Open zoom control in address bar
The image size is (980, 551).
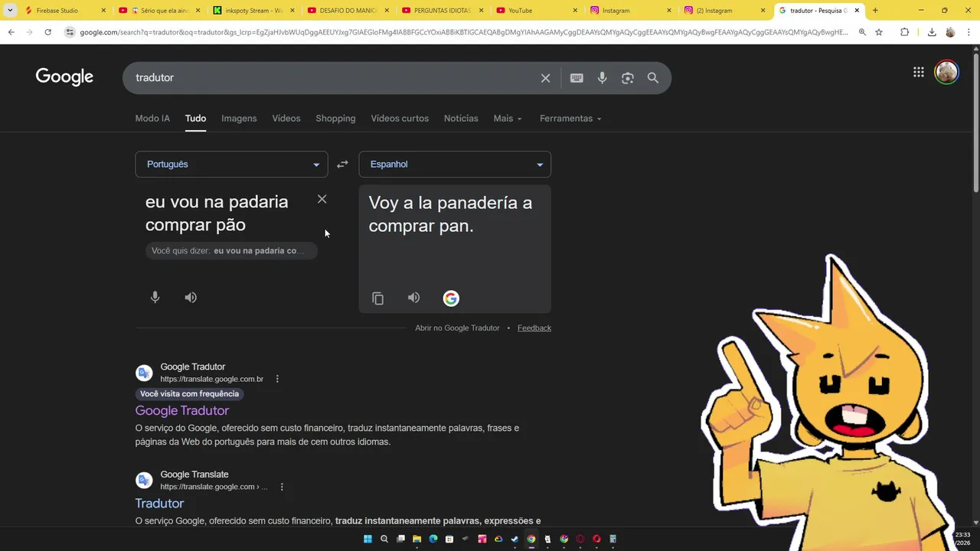[862, 32]
